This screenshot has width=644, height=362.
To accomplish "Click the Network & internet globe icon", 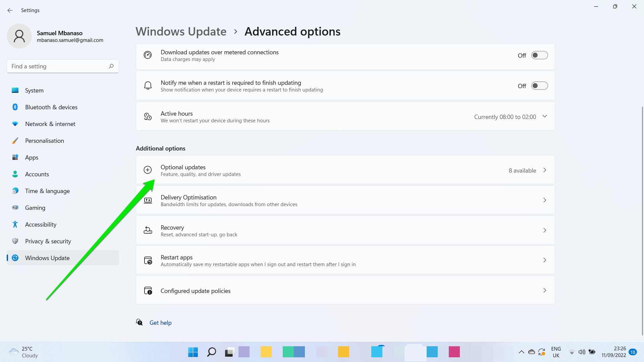I will coord(15,124).
